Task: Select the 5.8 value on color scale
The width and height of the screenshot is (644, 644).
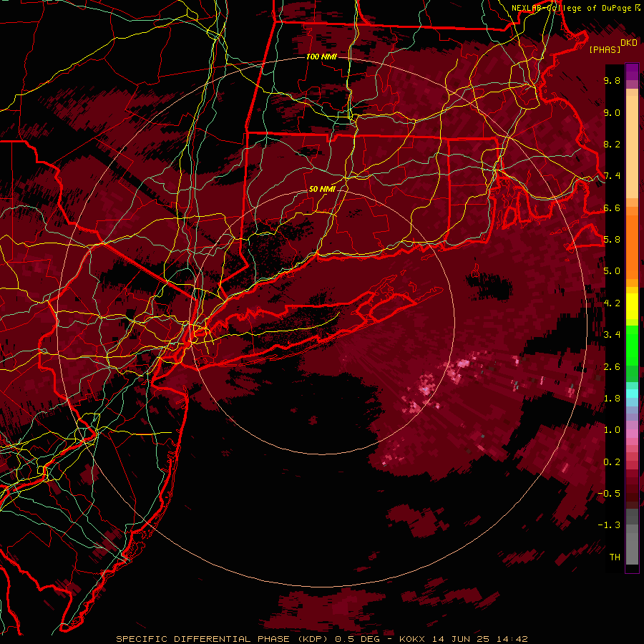Action: point(612,240)
